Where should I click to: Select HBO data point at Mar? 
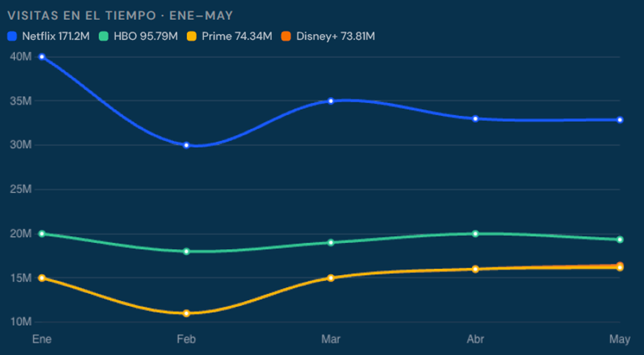331,243
